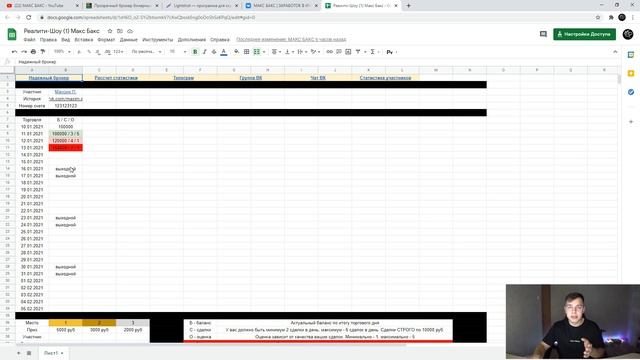
Task: Toggle strikethrough formatting
Action: (x=214, y=52)
